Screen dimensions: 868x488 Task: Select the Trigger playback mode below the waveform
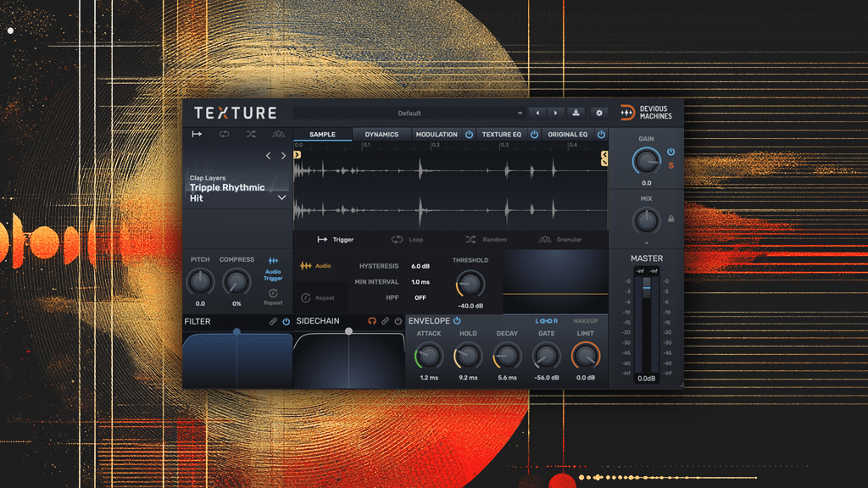(335, 240)
